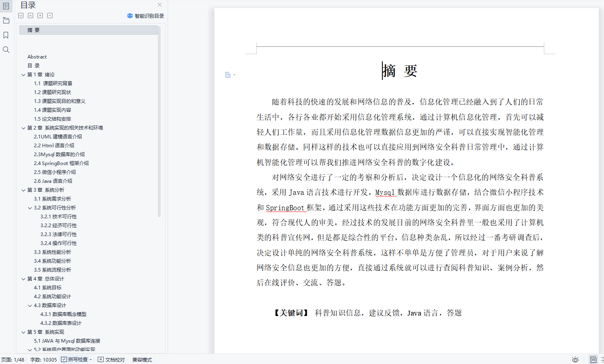Select the 摘 要 entry in the catalog
The image size is (604, 364).
pos(34,29)
